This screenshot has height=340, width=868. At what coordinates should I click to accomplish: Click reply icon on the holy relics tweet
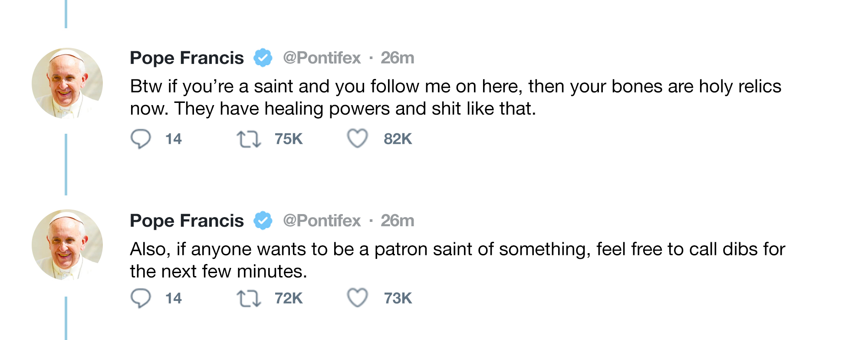coord(141,139)
